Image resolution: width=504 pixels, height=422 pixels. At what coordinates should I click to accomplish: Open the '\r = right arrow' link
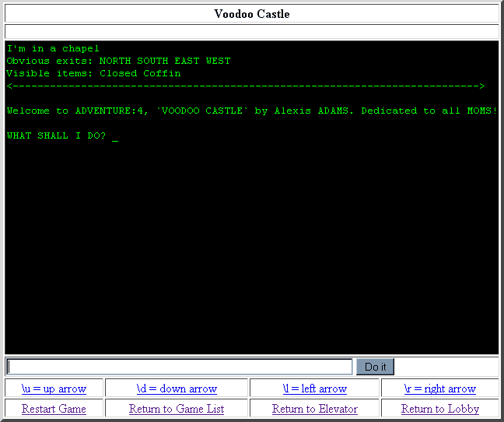click(x=440, y=389)
